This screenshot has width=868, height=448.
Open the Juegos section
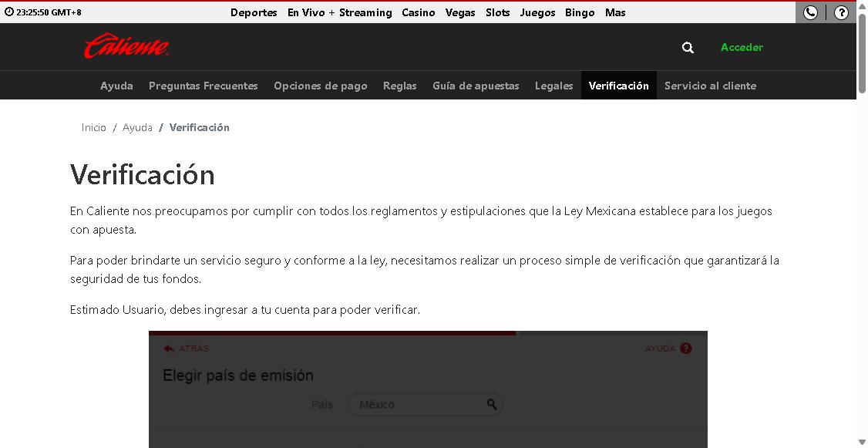(537, 12)
